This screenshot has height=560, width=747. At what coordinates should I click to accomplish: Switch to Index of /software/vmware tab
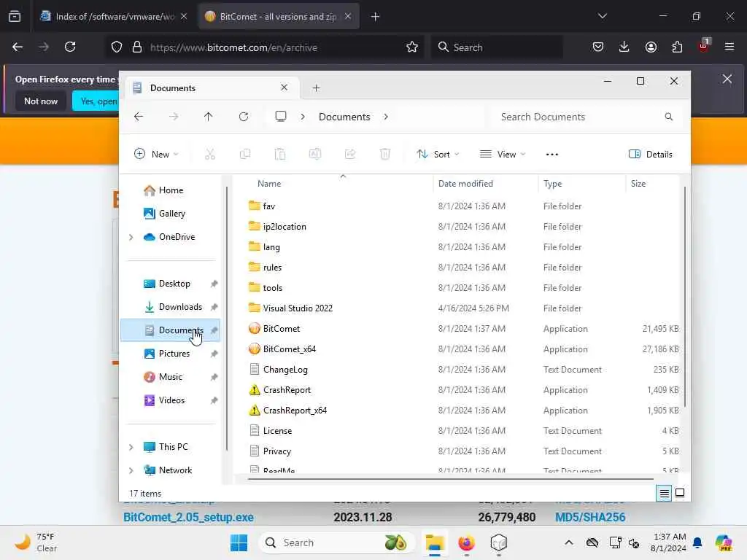(113, 16)
